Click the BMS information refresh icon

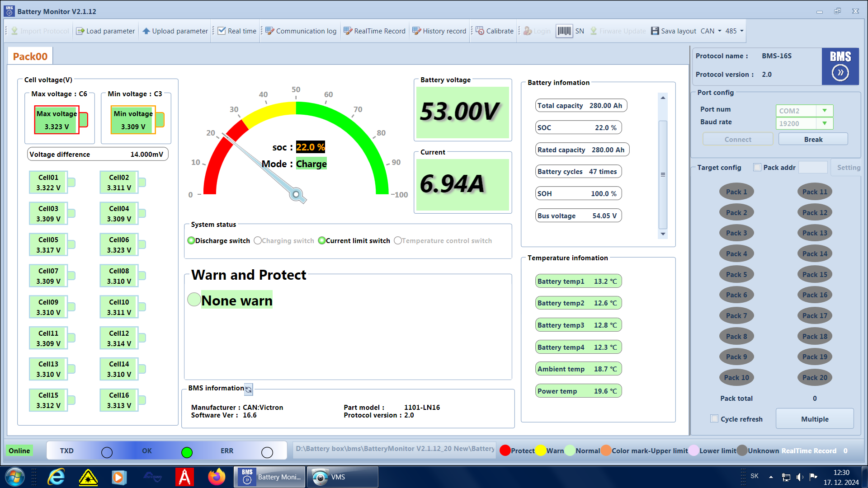click(249, 389)
